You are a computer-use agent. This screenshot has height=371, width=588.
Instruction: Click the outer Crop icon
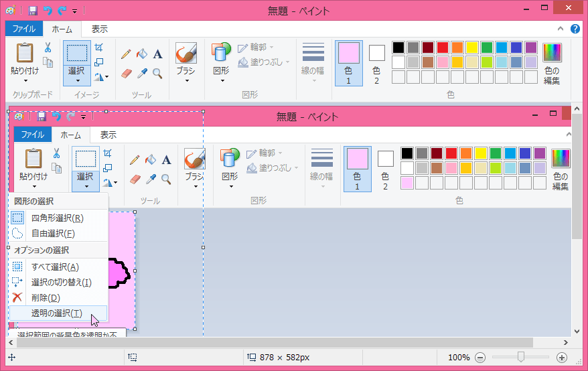[98, 48]
